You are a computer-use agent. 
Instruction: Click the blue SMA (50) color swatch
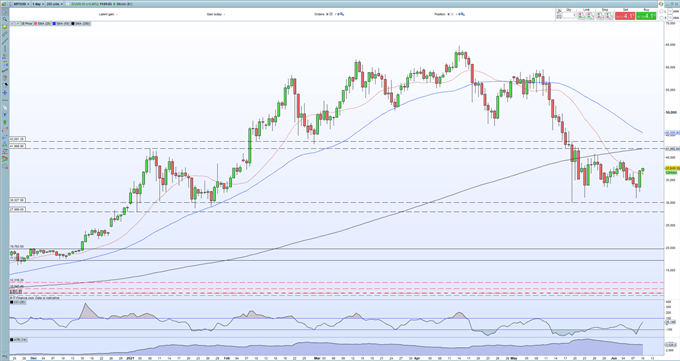[x=54, y=23]
